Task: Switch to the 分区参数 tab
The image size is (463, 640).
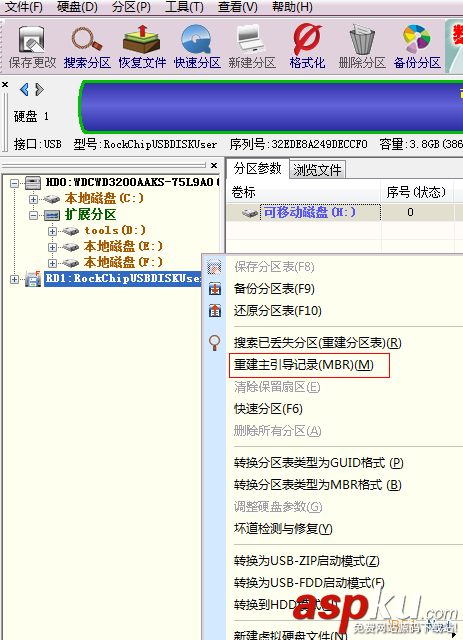Action: tap(257, 169)
